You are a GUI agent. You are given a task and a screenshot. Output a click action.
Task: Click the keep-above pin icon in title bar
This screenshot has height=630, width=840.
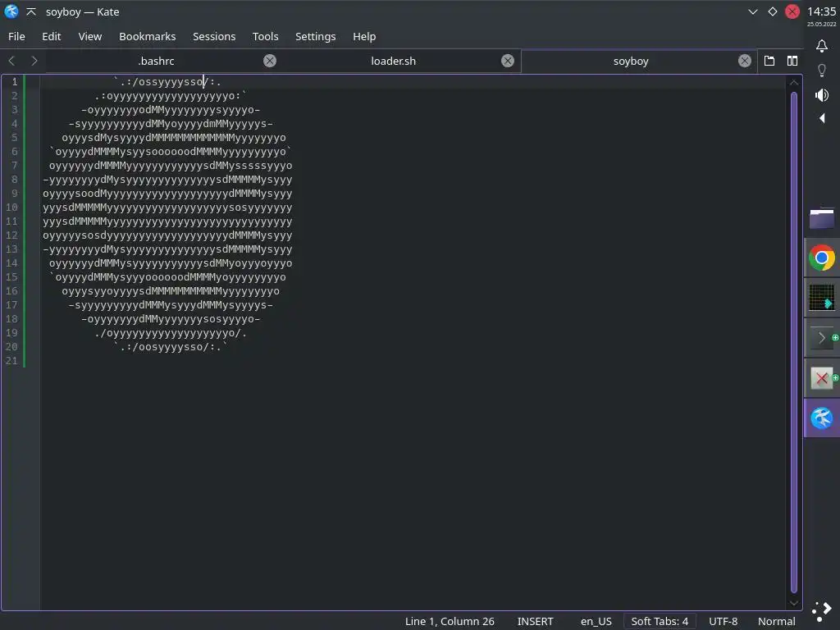[x=31, y=11]
